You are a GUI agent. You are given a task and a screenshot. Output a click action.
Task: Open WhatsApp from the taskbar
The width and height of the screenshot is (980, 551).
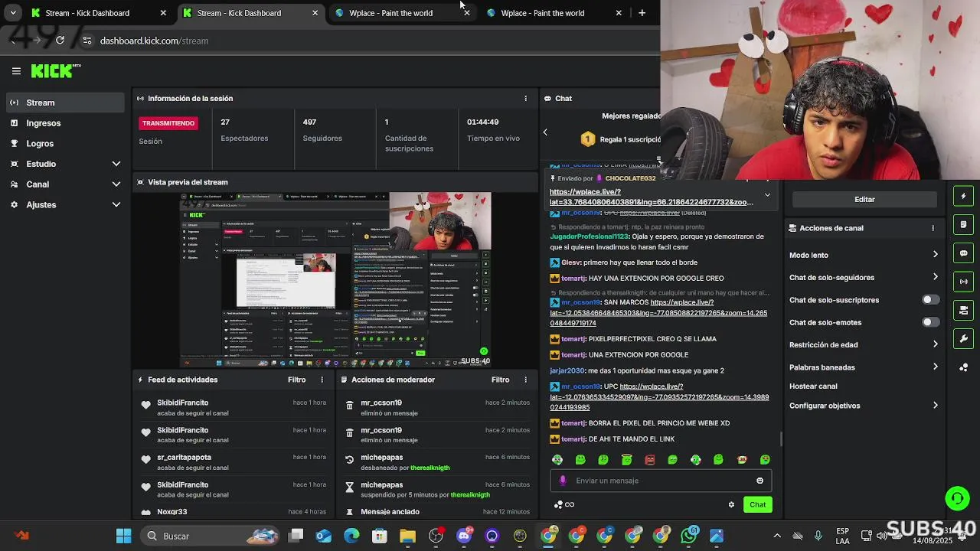[688, 536]
